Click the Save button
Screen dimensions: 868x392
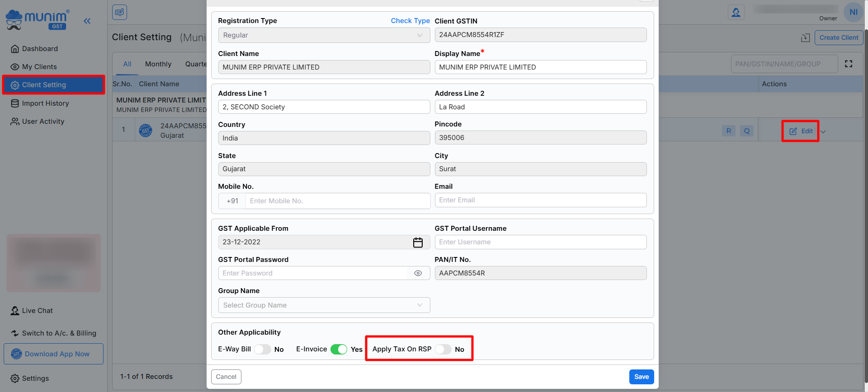coord(641,377)
